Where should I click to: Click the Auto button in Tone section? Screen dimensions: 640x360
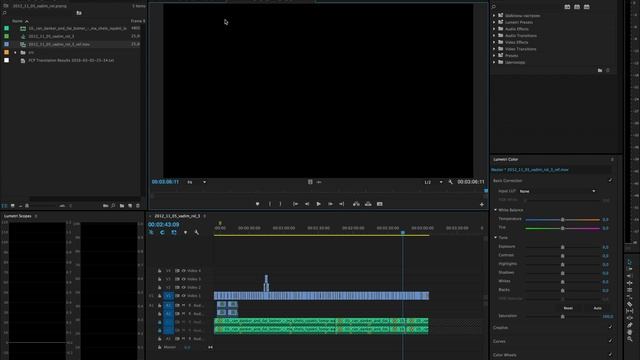tap(598, 308)
